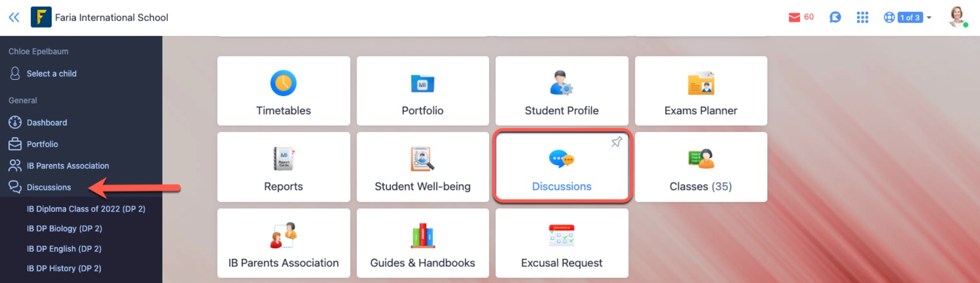Open the chat messages bubble icon
The height and width of the screenshot is (283, 980).
pyautogui.click(x=835, y=18)
